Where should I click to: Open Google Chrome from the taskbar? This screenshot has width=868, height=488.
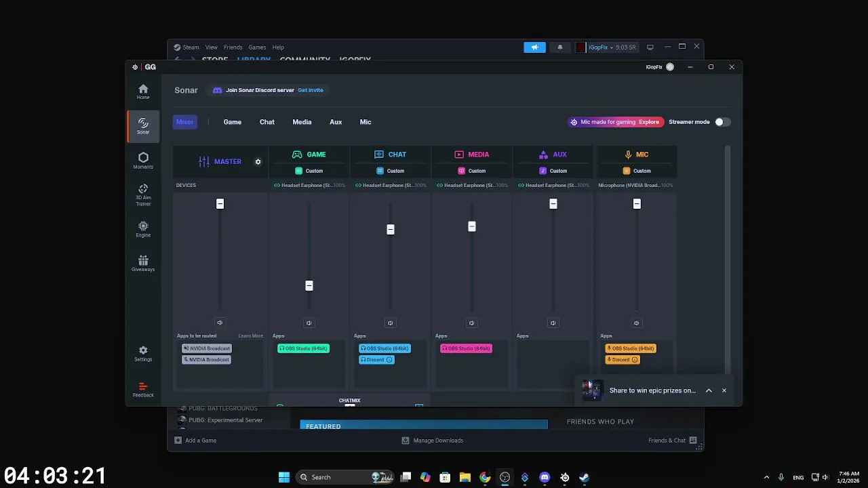tap(485, 477)
